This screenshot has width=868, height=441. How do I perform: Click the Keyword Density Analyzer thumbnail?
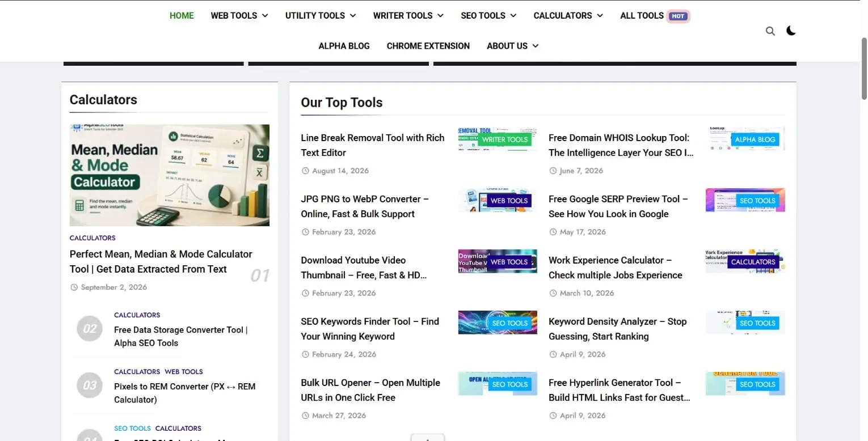[745, 322]
